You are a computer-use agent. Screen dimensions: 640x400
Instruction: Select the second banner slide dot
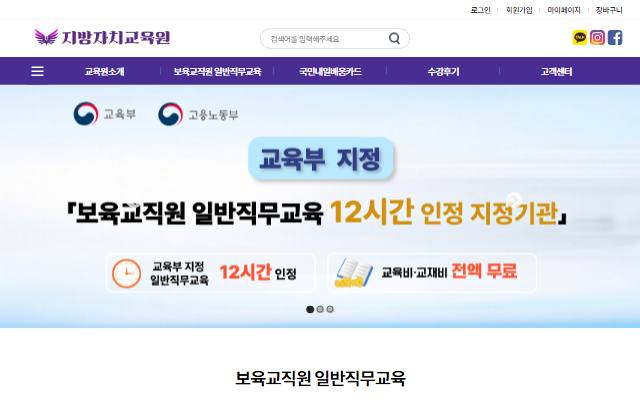[x=320, y=309]
